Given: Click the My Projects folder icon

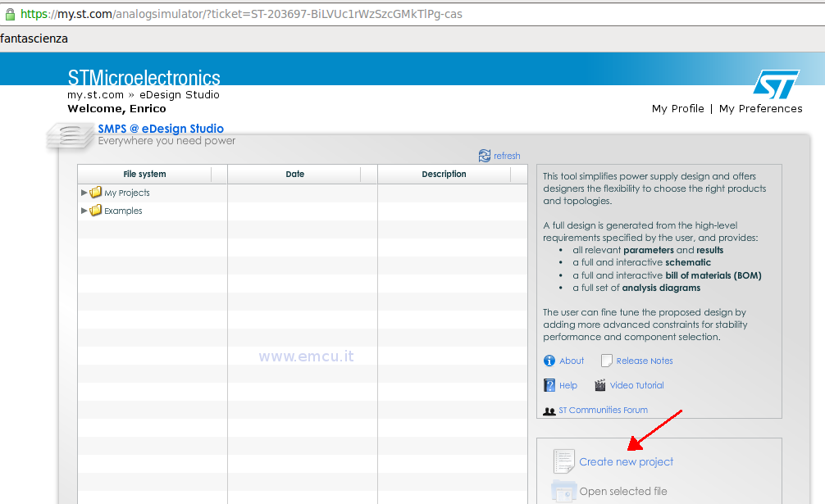Looking at the screenshot, I should (96, 193).
